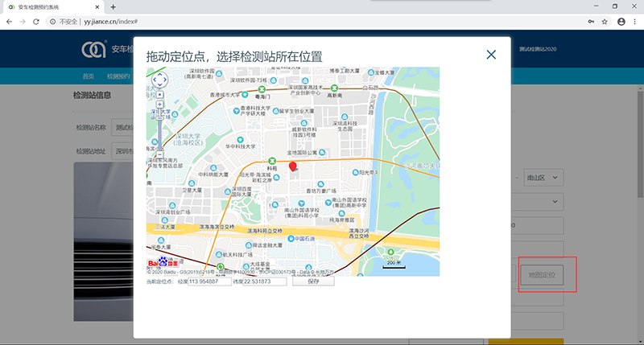Click the browser back arrow
Viewport: 644px width, 345px height.
point(9,22)
